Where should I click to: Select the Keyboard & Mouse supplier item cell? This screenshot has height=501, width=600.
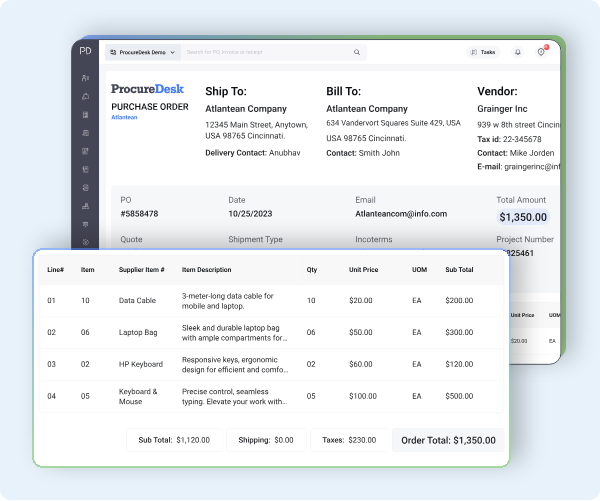tap(138, 396)
